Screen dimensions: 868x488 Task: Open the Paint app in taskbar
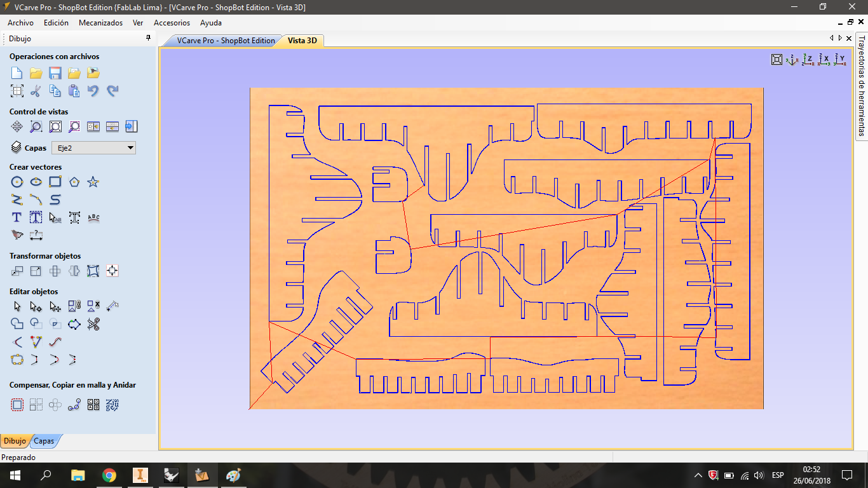click(234, 475)
